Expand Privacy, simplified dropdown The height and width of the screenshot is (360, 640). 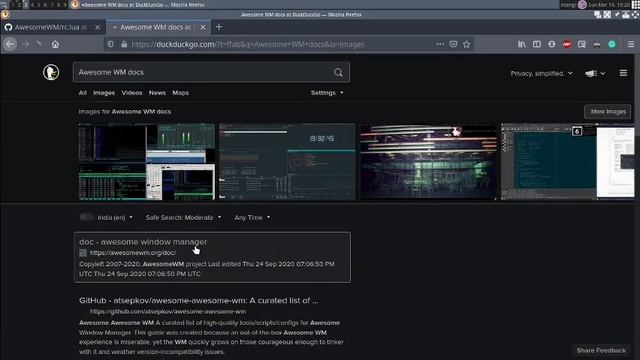541,73
